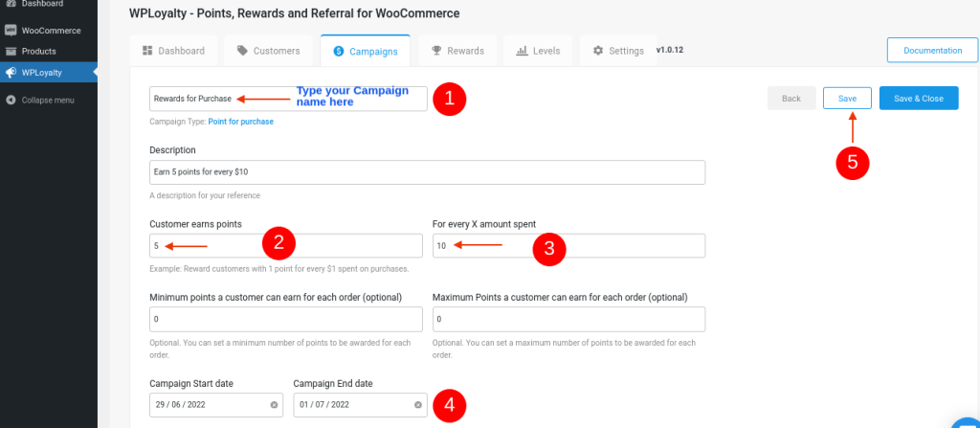Screen dimensions: 980x428
Task: Click the WPLoyalty megaphone icon
Action: point(11,73)
